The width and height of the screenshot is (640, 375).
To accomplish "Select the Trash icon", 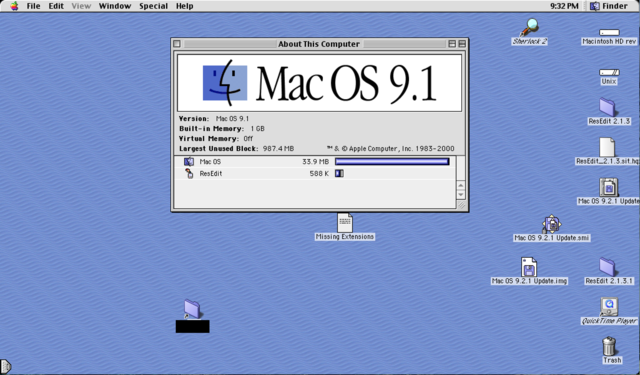I will click(609, 346).
